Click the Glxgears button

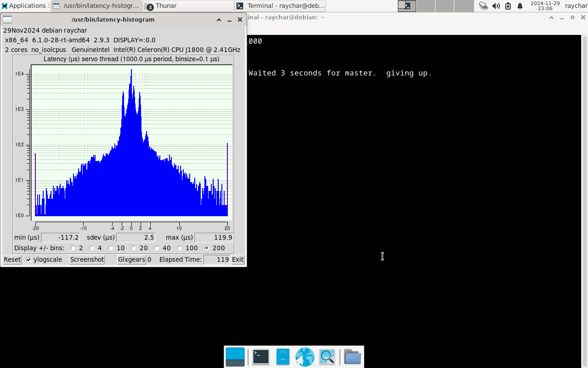[x=131, y=260]
